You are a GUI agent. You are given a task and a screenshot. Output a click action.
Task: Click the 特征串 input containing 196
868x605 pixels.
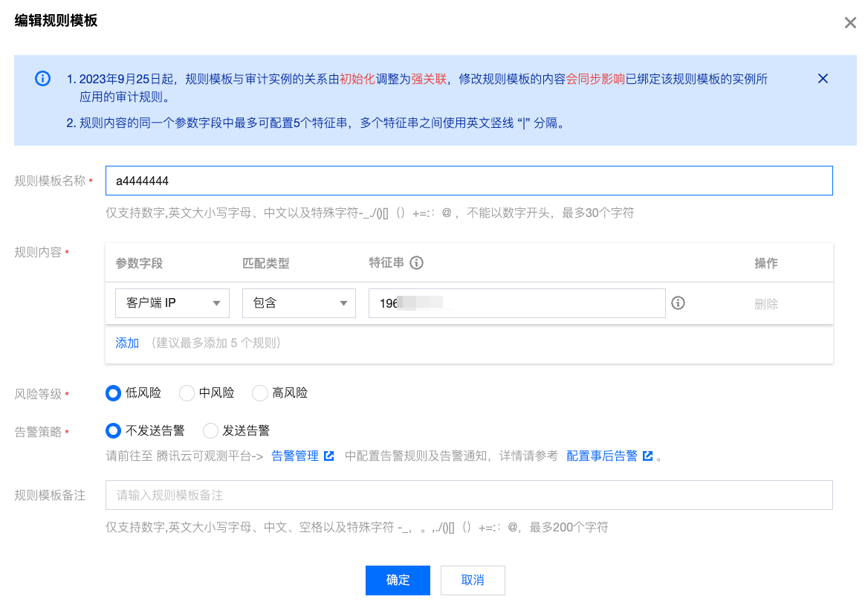(x=517, y=302)
